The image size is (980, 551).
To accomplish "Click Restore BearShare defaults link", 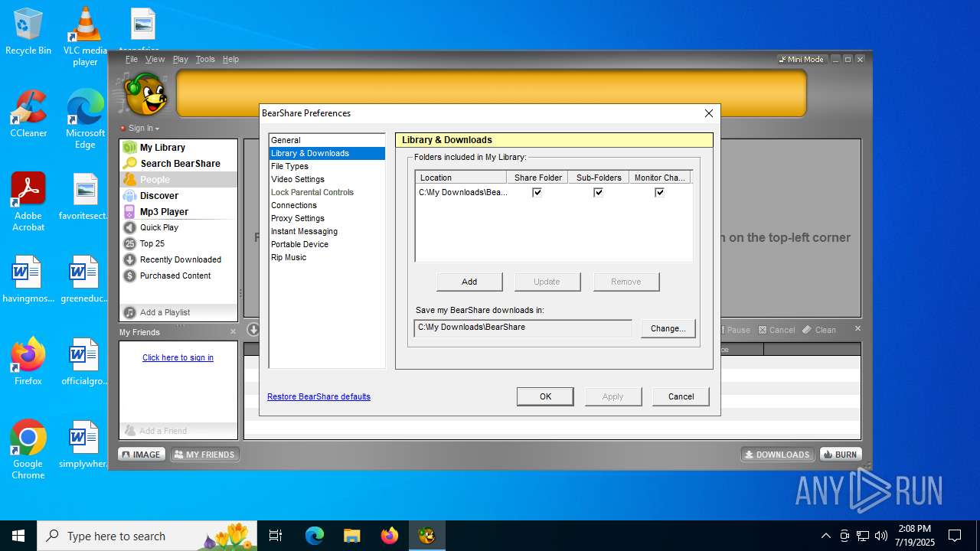I will [318, 396].
